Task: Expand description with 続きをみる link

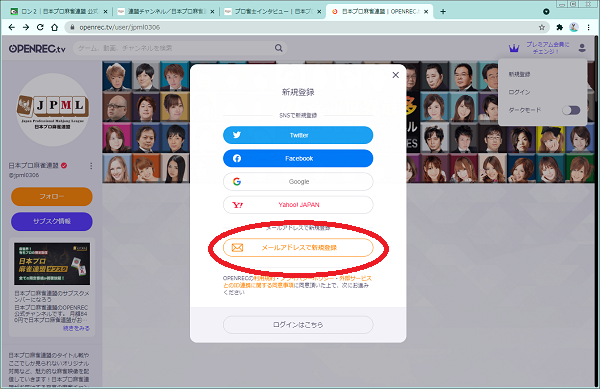Action: [77, 328]
